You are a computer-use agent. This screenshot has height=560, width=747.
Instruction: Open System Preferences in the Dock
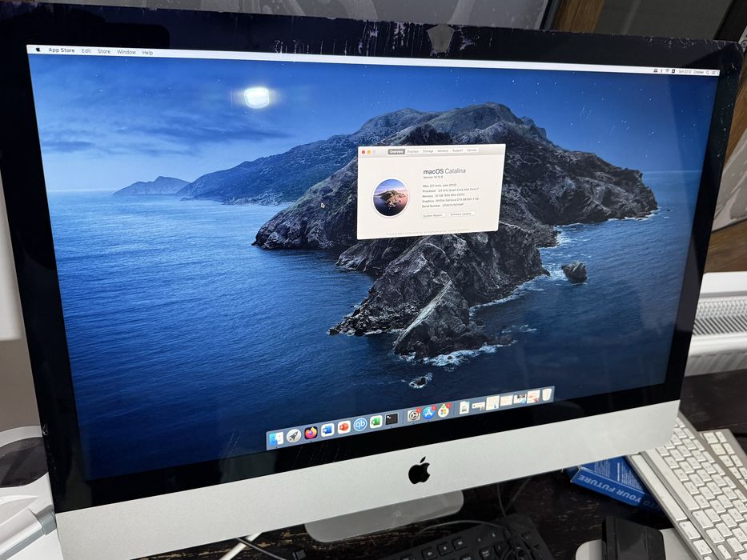[x=413, y=415]
